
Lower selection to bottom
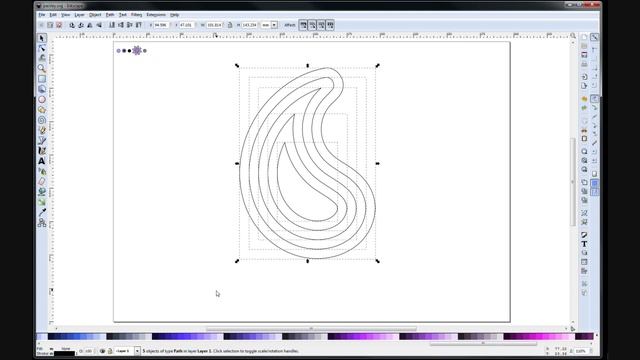click(112, 25)
